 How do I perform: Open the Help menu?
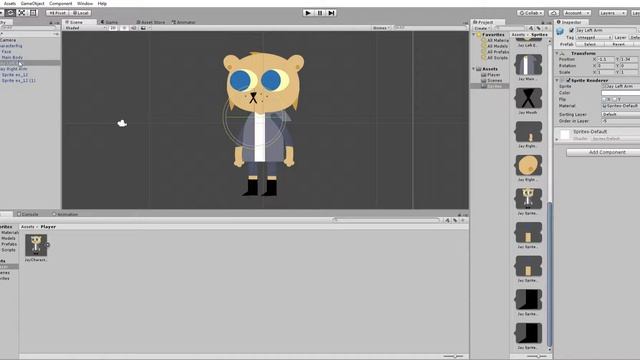click(x=102, y=3)
